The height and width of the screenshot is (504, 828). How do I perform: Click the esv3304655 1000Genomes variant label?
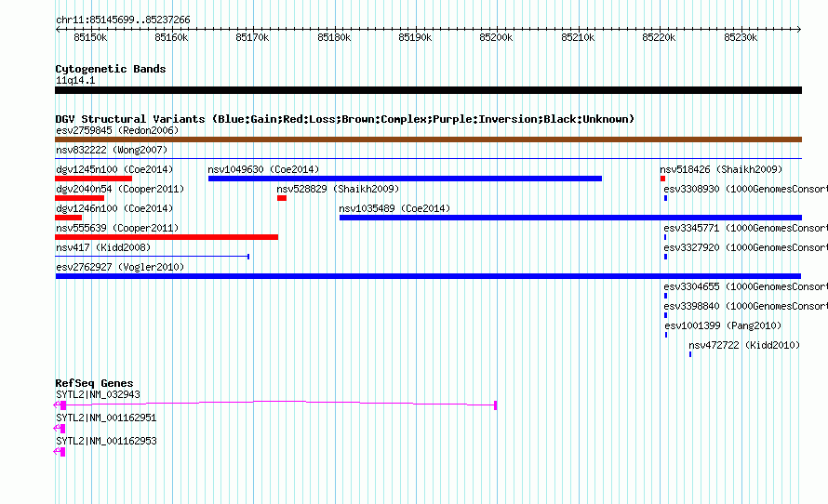coord(745,286)
